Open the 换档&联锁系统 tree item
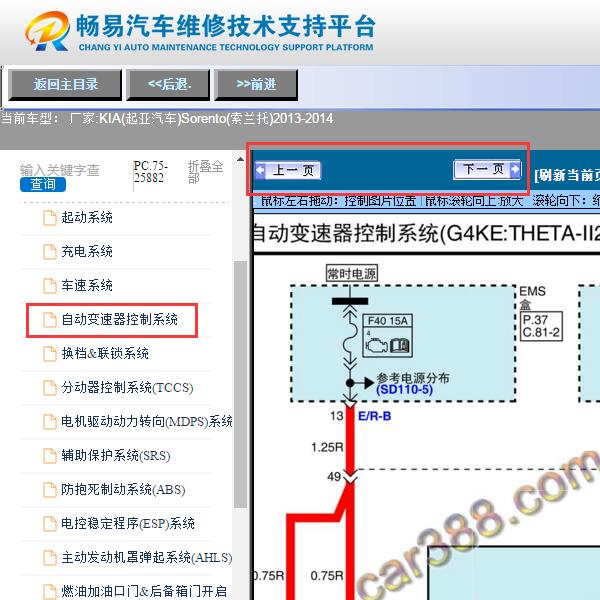This screenshot has width=600, height=600. click(105, 353)
